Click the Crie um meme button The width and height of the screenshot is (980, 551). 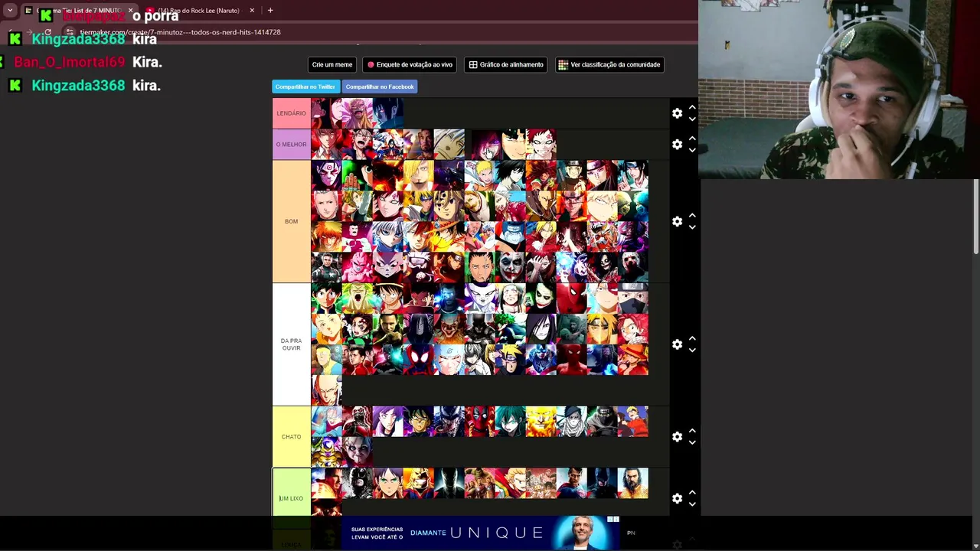point(332,64)
